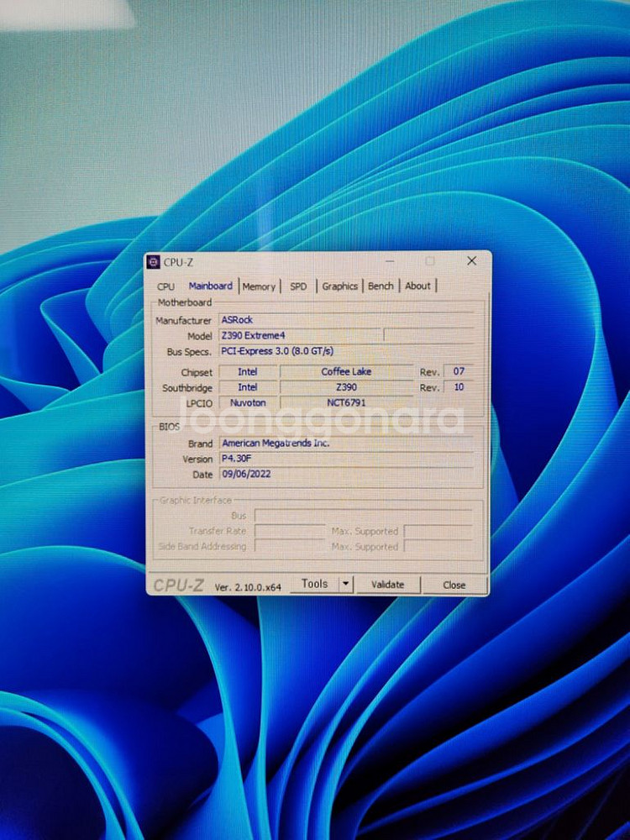
Task: Go to the Bench tab
Action: 381,286
